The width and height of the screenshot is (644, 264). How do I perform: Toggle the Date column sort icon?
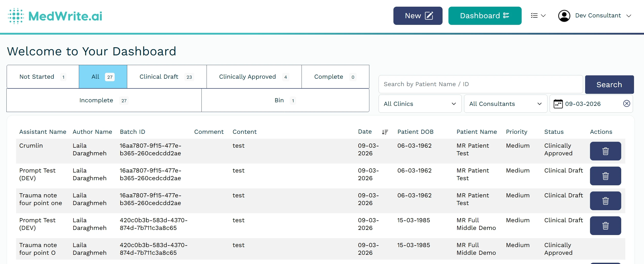click(385, 132)
